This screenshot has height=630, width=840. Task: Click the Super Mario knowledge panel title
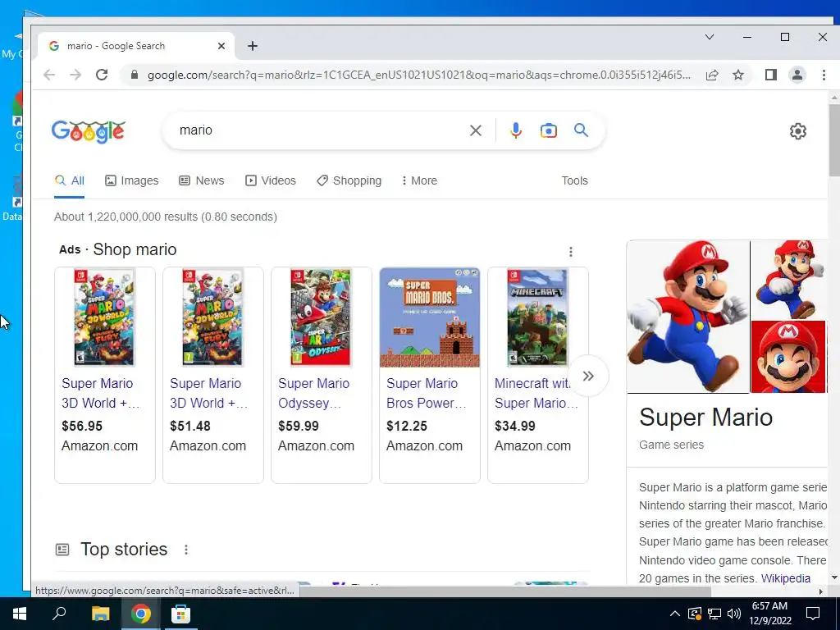[x=705, y=418]
